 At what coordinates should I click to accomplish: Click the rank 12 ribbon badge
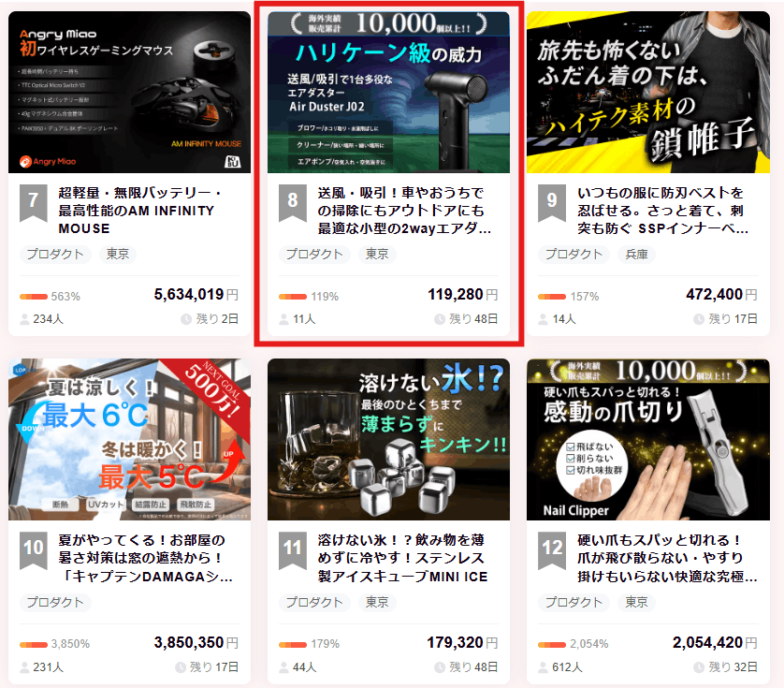552,549
